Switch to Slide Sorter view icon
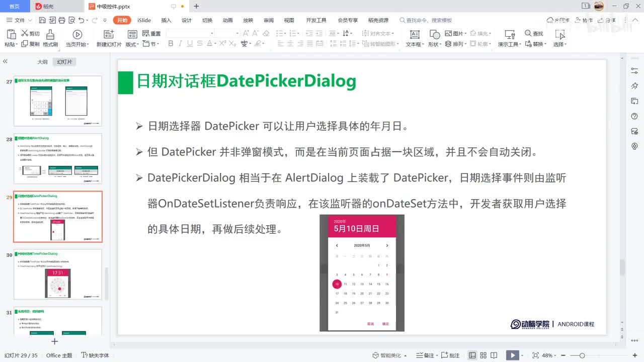644x362 pixels. coord(484,355)
